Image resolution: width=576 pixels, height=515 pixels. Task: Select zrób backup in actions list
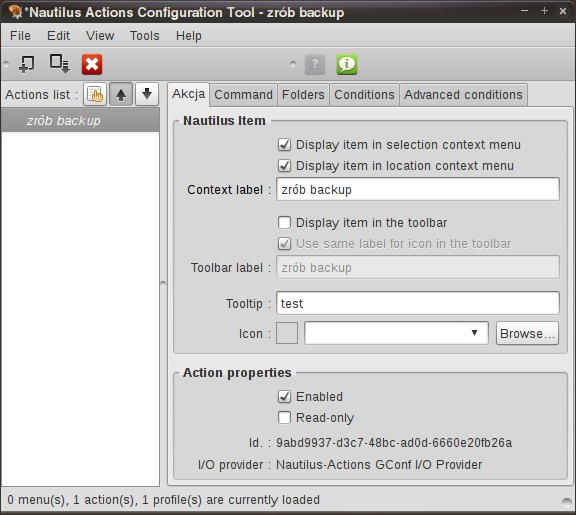(x=80, y=120)
